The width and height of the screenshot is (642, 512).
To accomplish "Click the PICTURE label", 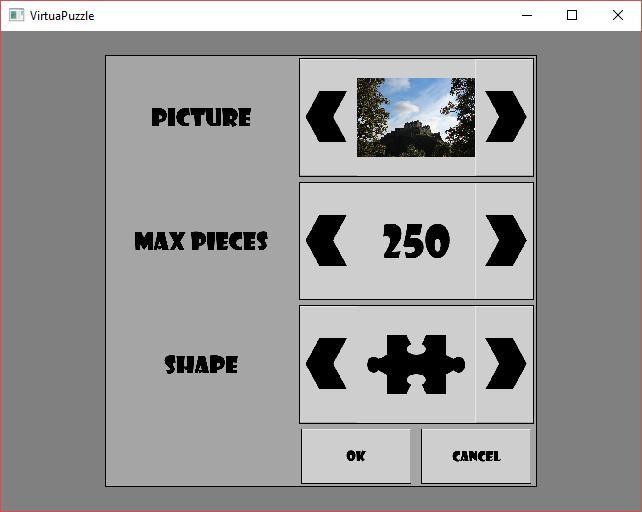I will [x=201, y=117].
